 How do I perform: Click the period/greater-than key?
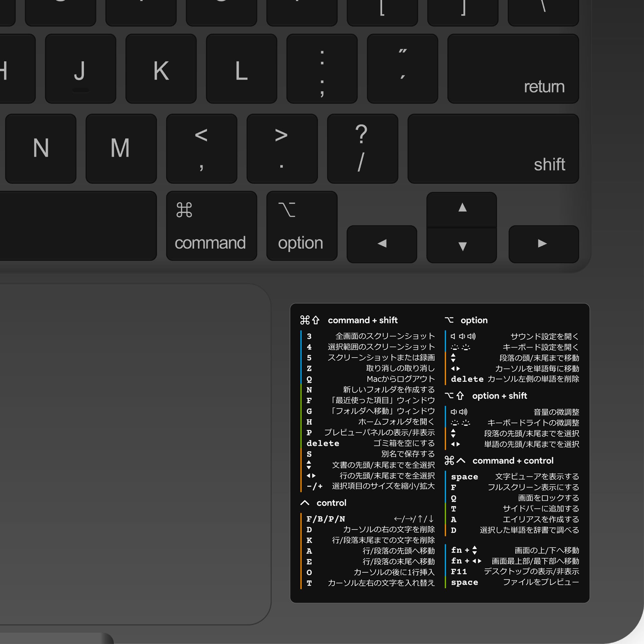pyautogui.click(x=282, y=149)
